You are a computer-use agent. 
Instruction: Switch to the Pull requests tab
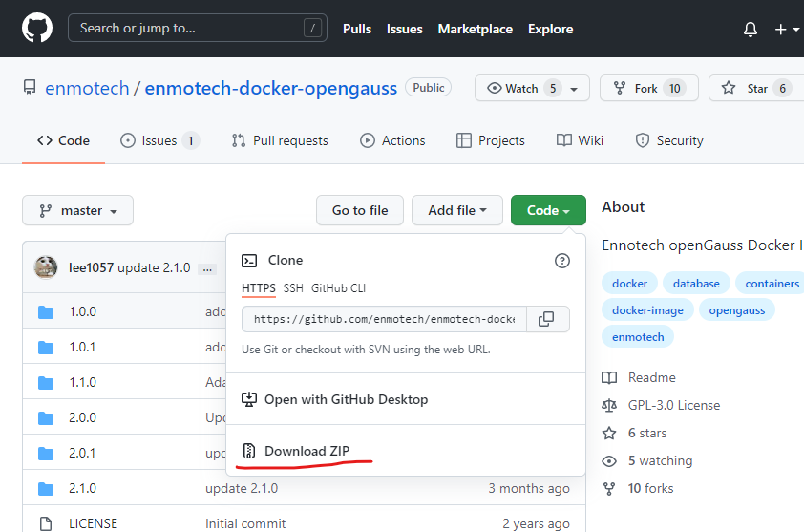coord(280,140)
